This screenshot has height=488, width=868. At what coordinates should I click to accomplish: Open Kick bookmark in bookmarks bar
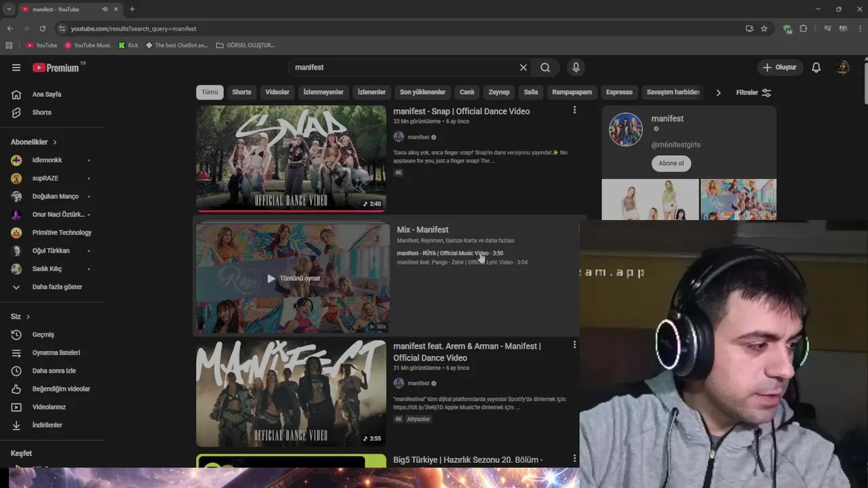coord(128,45)
